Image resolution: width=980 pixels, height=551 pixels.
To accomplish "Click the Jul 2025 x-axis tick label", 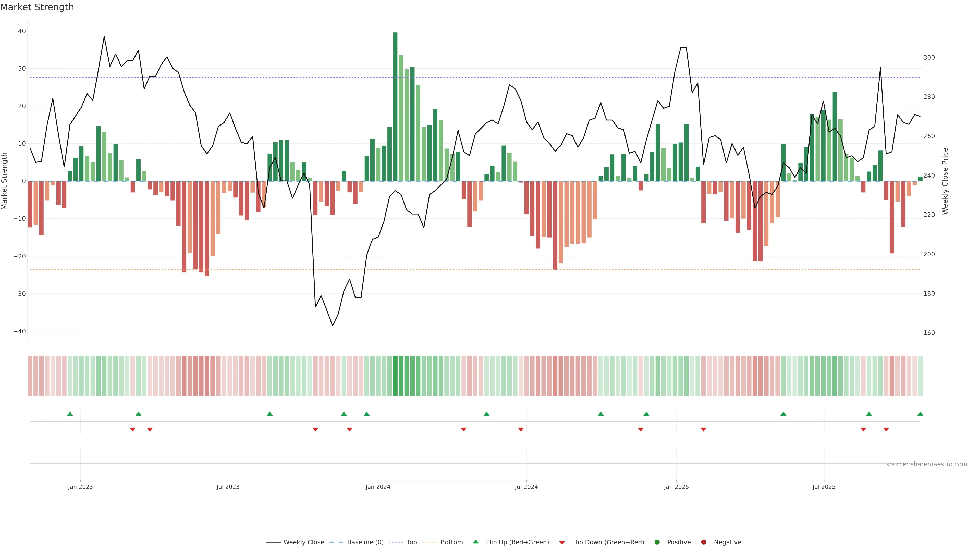I will point(824,487).
